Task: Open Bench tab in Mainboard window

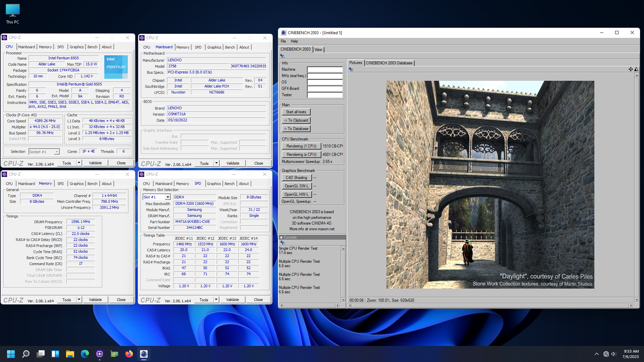Action: [230, 47]
